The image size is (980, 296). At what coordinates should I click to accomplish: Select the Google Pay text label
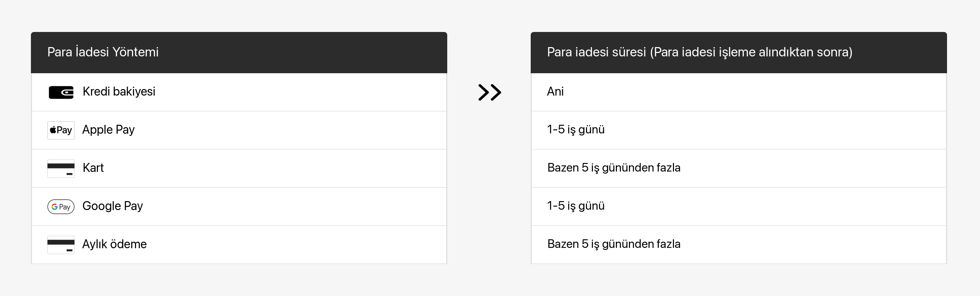[113, 206]
